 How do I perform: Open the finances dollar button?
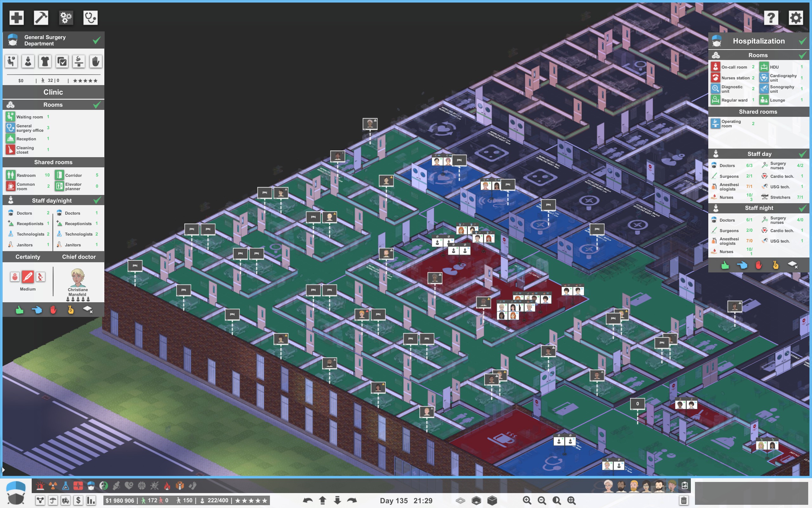[x=78, y=500]
